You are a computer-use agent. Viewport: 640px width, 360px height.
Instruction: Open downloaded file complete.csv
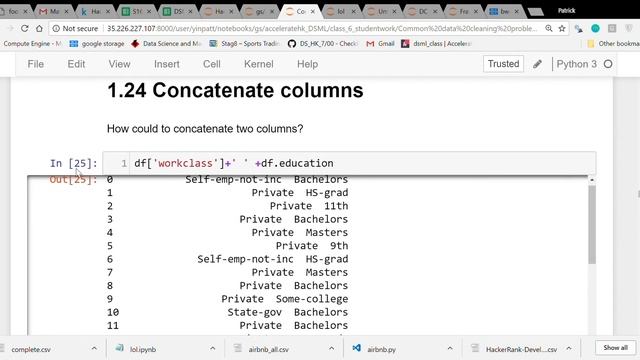[x=31, y=349]
